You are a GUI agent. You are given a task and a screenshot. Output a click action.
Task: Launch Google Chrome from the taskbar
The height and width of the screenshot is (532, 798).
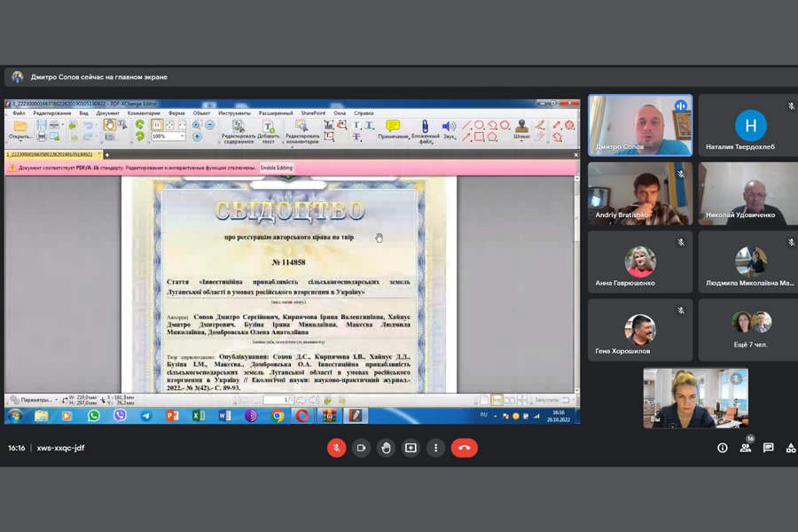[277, 416]
